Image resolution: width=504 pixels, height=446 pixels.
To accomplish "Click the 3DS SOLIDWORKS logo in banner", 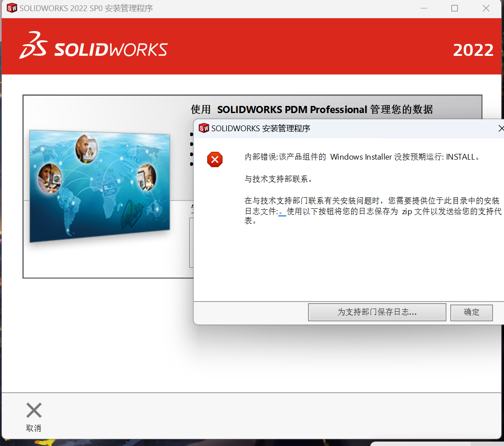I will [x=94, y=46].
